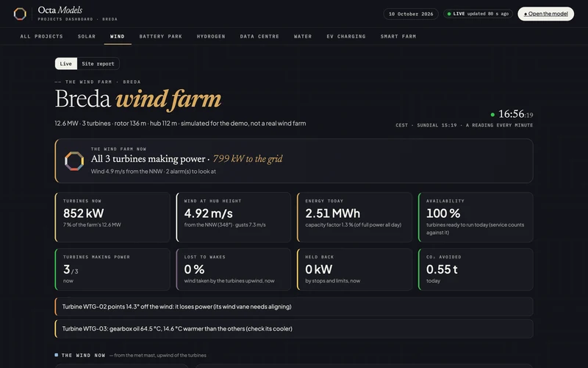This screenshot has width=588, height=368.
Task: Click the '799 kW to the grid' text
Action: click(x=248, y=159)
